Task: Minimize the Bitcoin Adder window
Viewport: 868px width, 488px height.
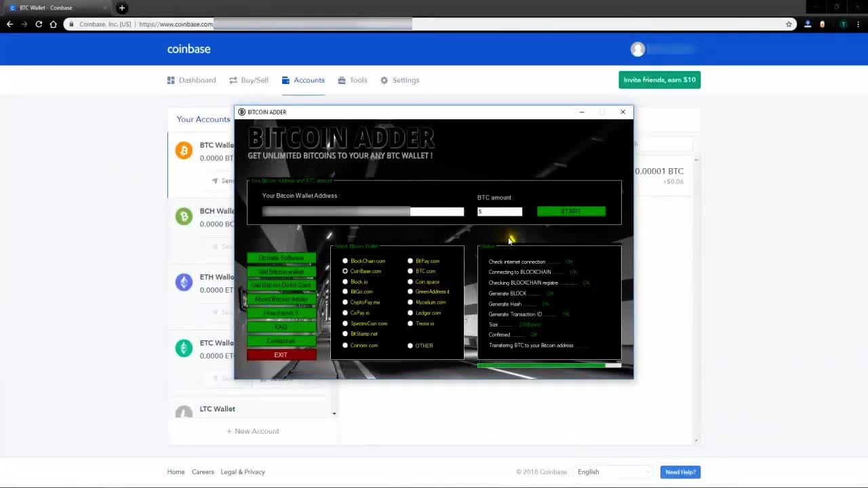Action: pyautogui.click(x=582, y=112)
